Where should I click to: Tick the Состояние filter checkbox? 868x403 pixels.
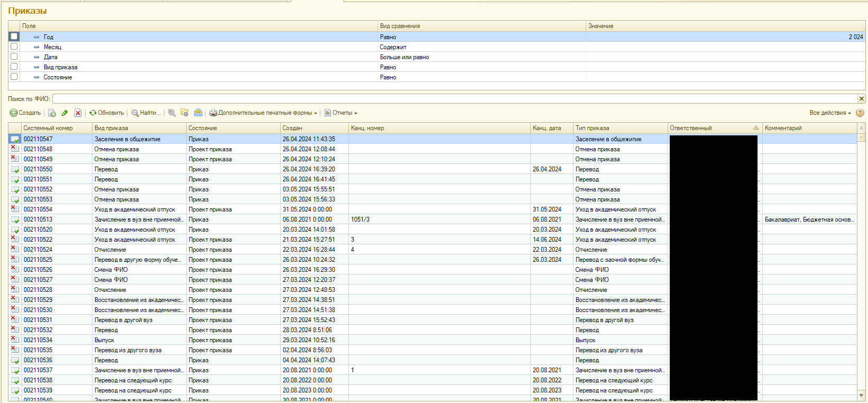tap(14, 77)
